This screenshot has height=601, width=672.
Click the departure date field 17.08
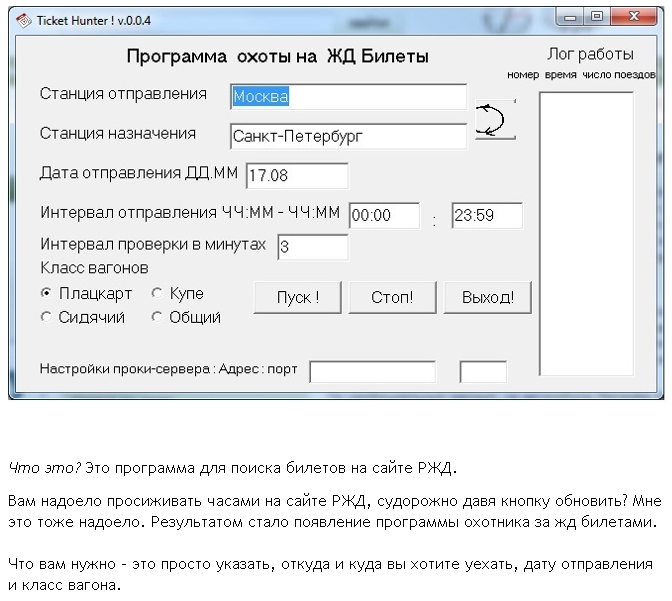tap(297, 176)
